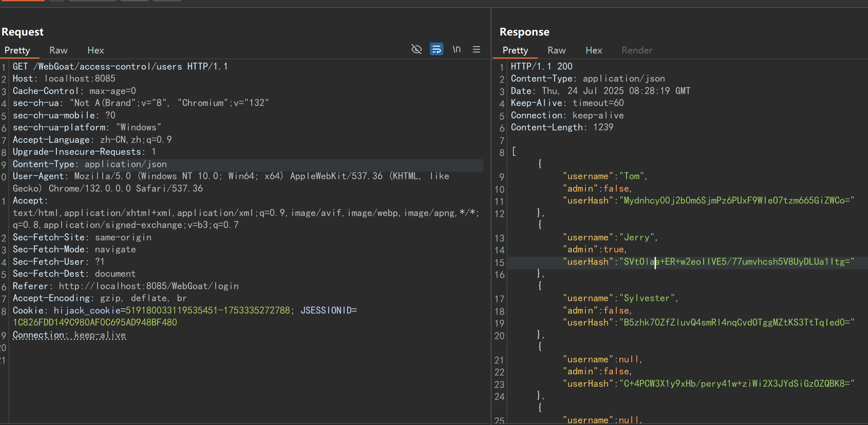Click the Response panel heading
This screenshot has height=425, width=868.
click(x=524, y=32)
